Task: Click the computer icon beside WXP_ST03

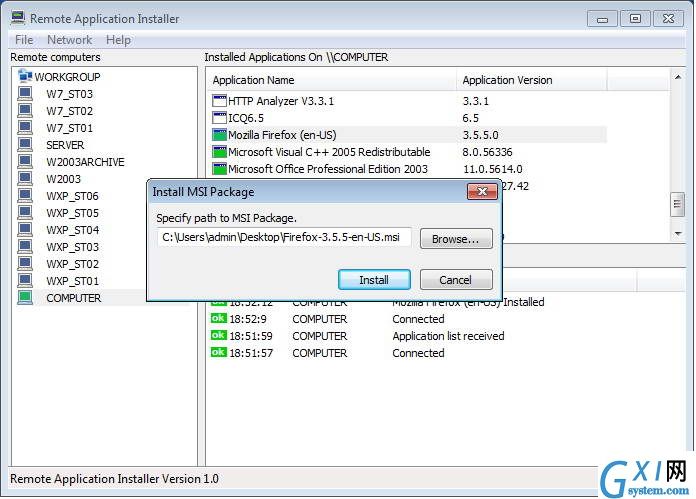Action: [25, 246]
